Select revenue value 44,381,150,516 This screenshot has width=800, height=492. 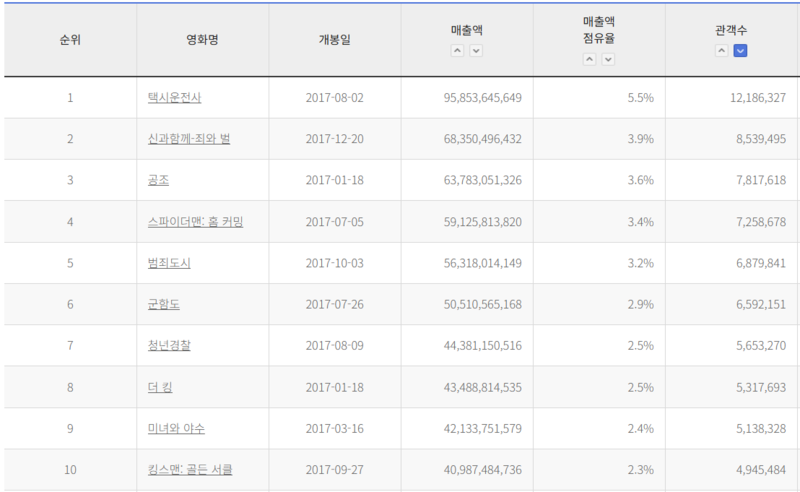point(483,346)
